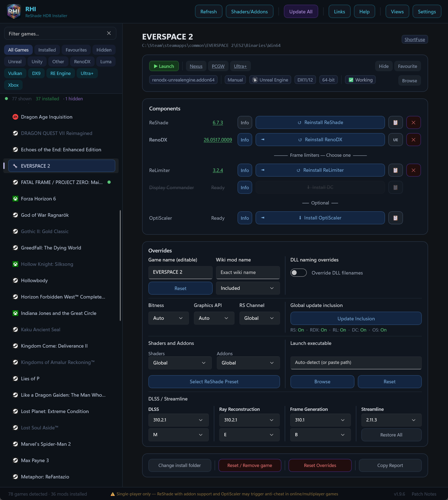Click clipboard icon in Display Commander row
Image resolution: width=448 pixels, height=500 pixels.
click(395, 187)
